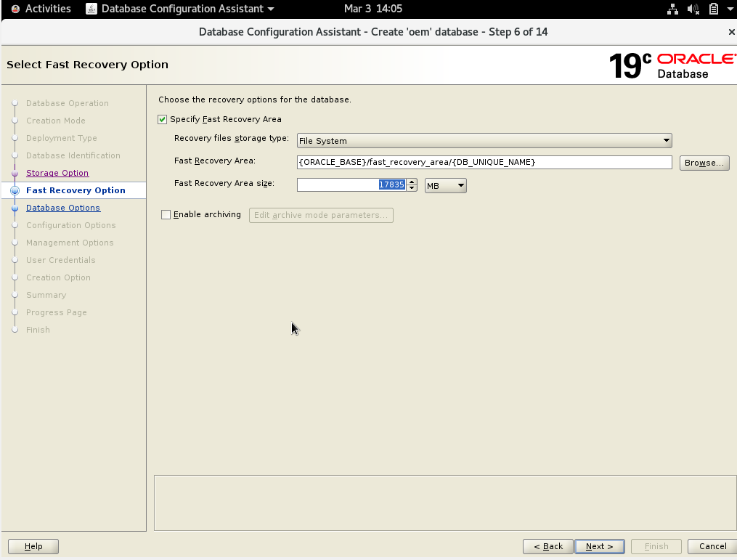Open the clock and calendar at Mar 3 14:05
Viewport: 737px width, 560px height.
click(372, 9)
